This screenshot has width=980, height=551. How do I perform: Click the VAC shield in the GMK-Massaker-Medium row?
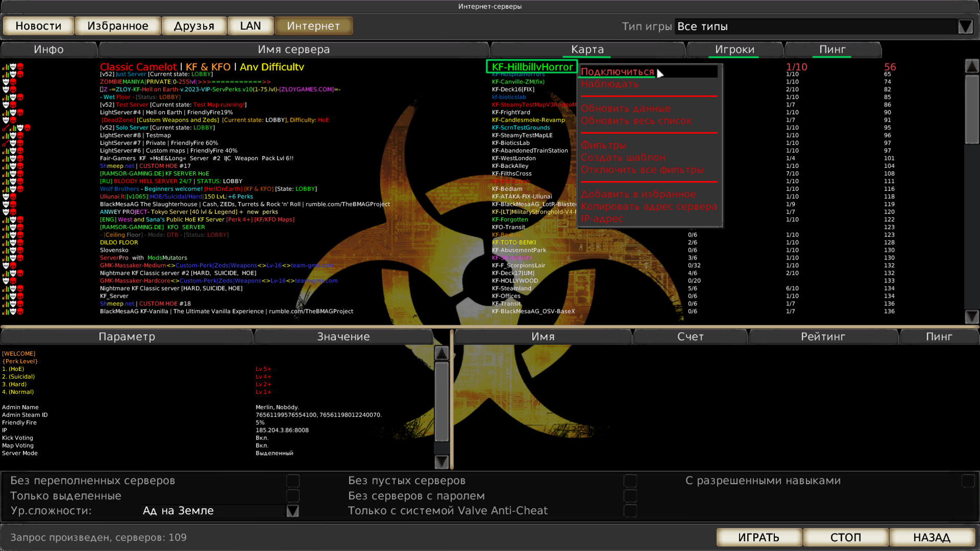tap(6, 266)
